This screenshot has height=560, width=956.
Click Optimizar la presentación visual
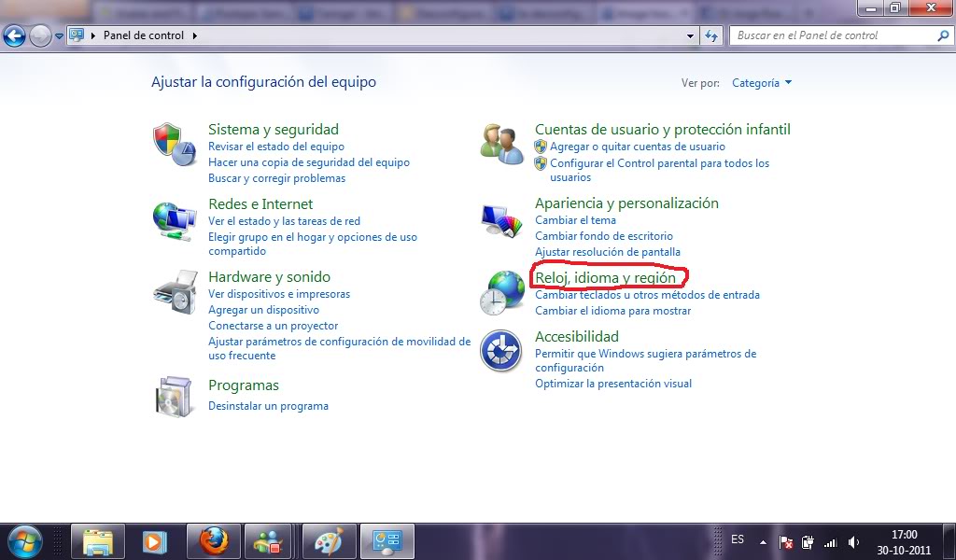pyautogui.click(x=613, y=384)
